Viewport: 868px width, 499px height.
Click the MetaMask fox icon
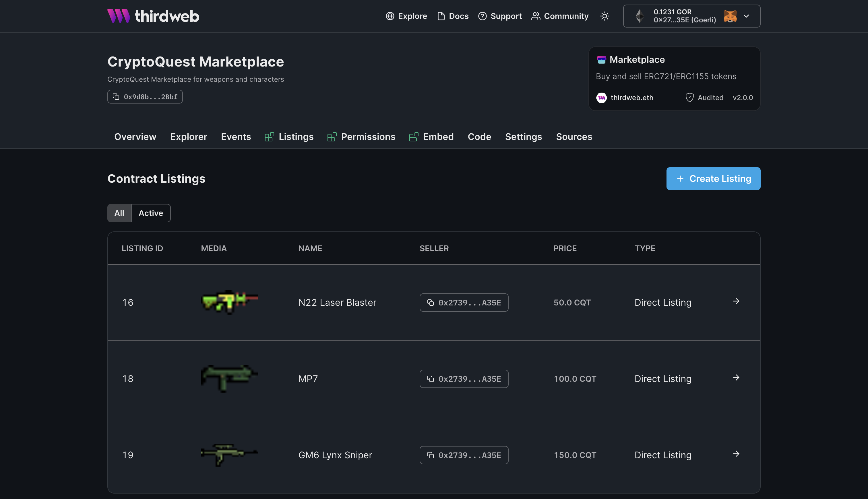tap(730, 16)
